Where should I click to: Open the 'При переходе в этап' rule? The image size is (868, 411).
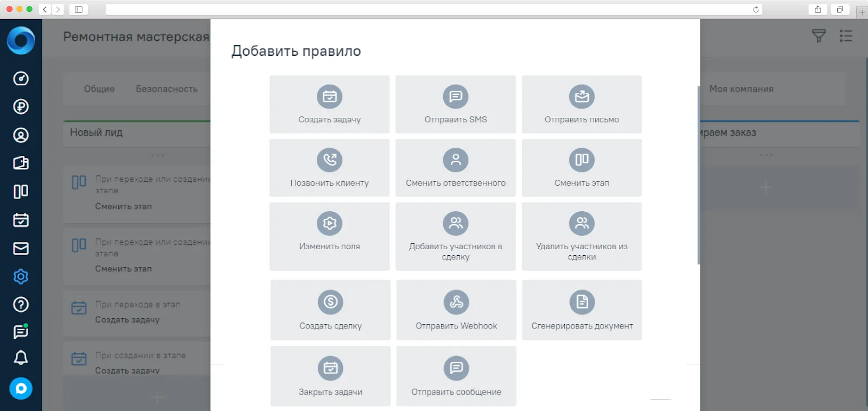pyautogui.click(x=137, y=312)
